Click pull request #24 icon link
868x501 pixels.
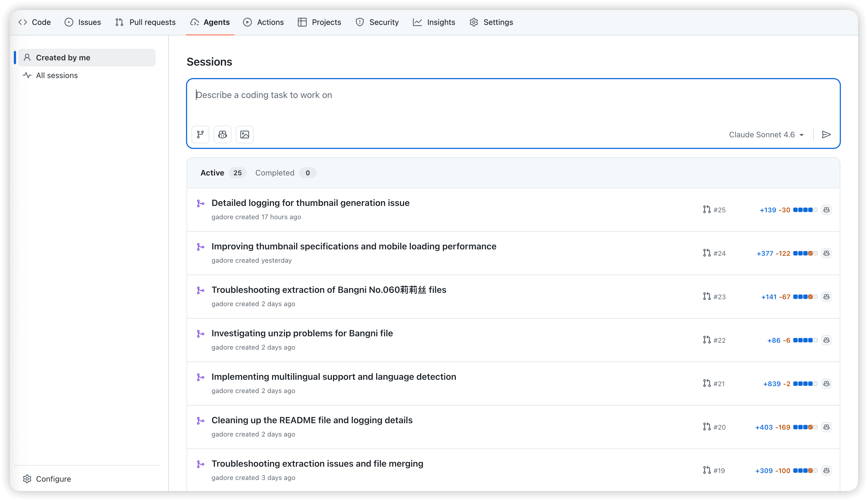(x=707, y=253)
